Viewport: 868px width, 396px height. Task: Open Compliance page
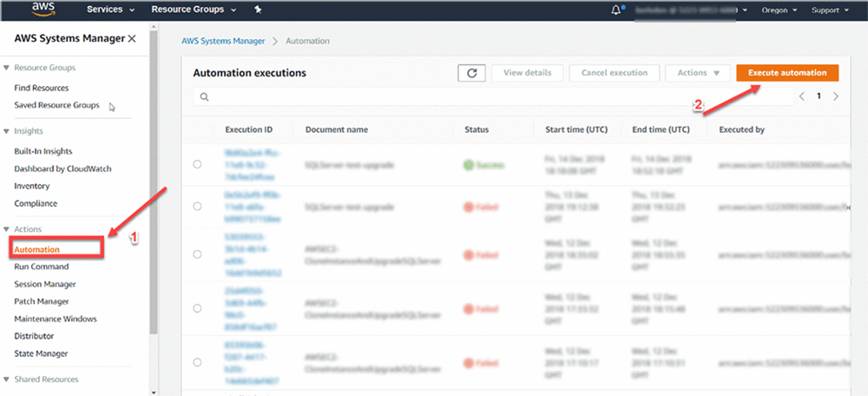[36, 203]
